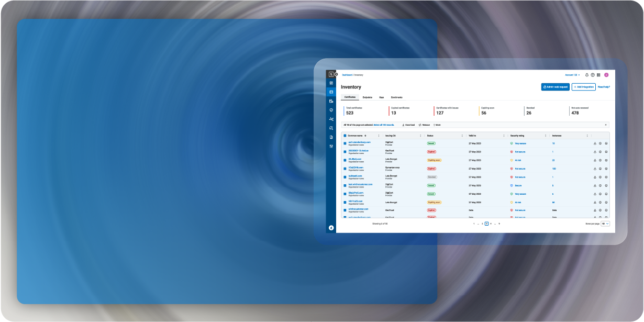Image resolution: width=644 pixels, height=322 pixels.
Task: Open the notifications bell icon
Action: [586, 75]
